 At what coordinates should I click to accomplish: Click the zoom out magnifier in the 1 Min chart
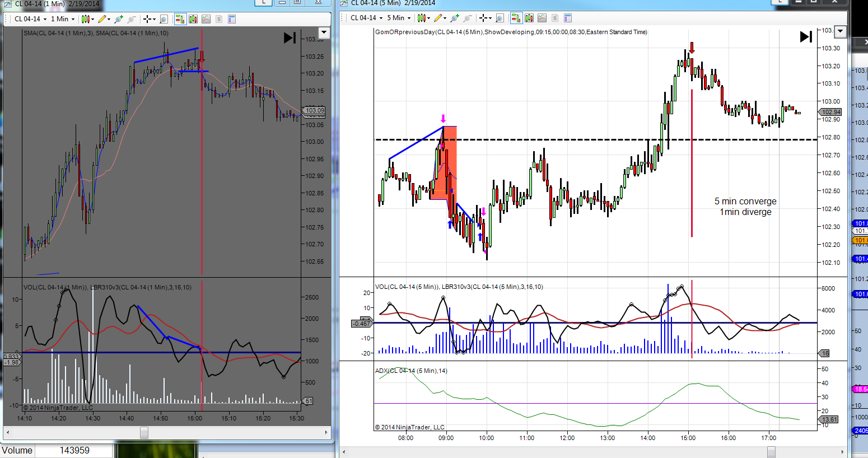coord(132,19)
